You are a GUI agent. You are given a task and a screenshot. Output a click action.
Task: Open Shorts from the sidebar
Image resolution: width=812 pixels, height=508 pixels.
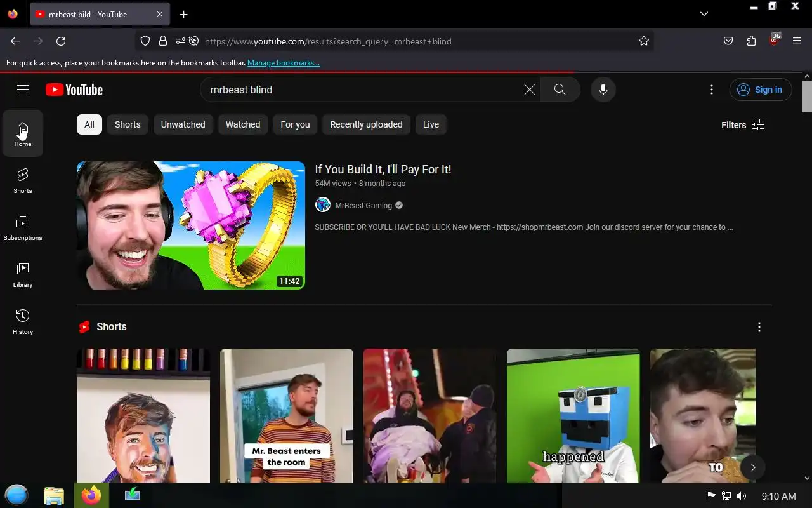click(x=23, y=180)
